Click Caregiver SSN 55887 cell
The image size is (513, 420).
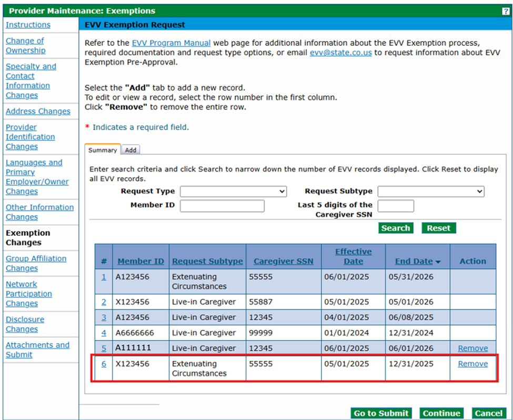point(283,302)
